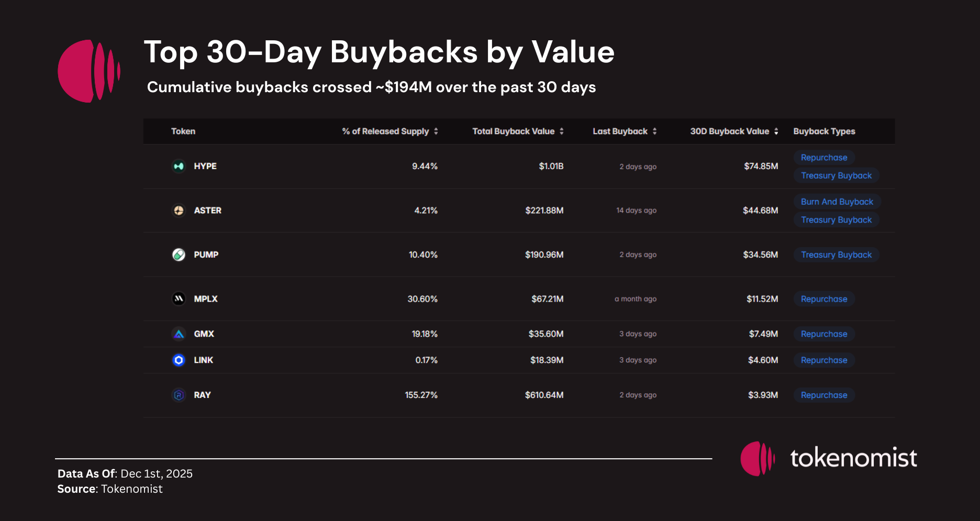The image size is (980, 521).
Task: Sort by 30D Buyback Value arrows
Action: point(776,131)
